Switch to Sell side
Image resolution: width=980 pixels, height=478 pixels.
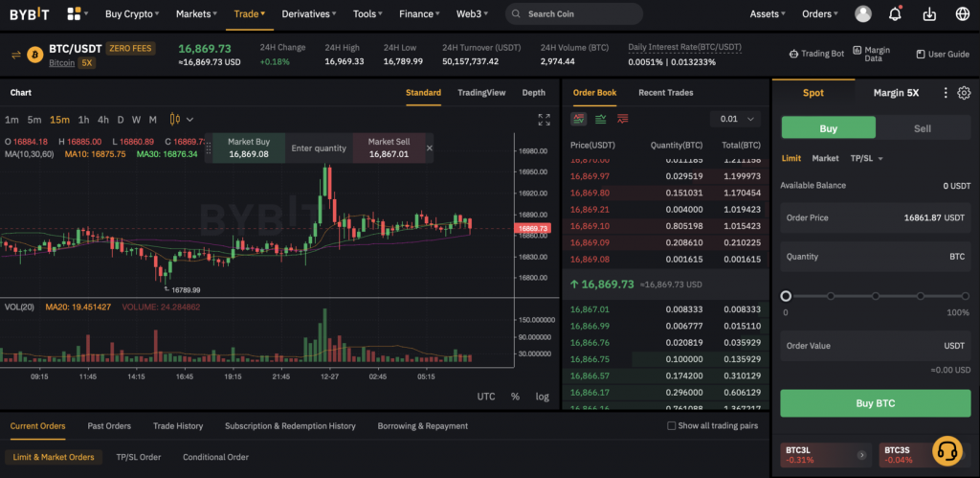(x=923, y=128)
